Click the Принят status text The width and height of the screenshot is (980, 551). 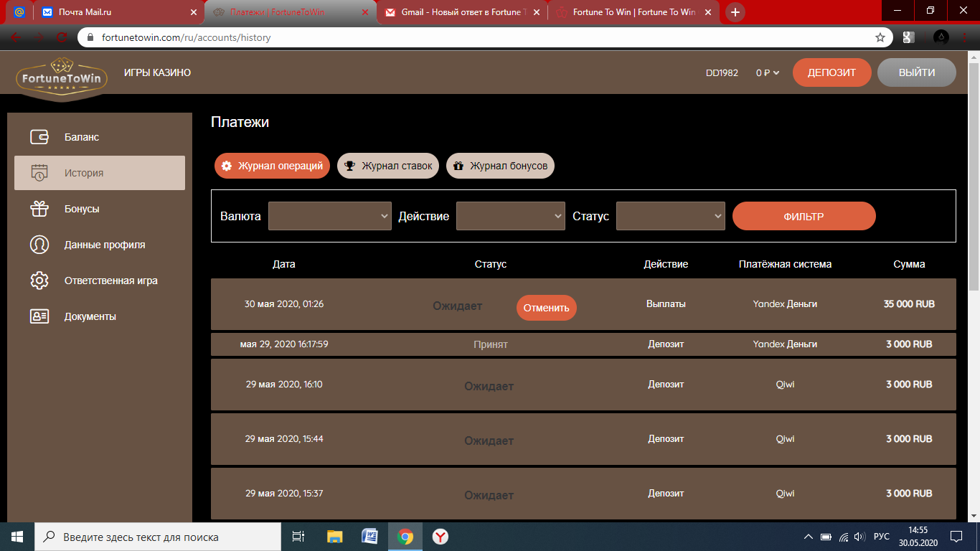pyautogui.click(x=491, y=344)
